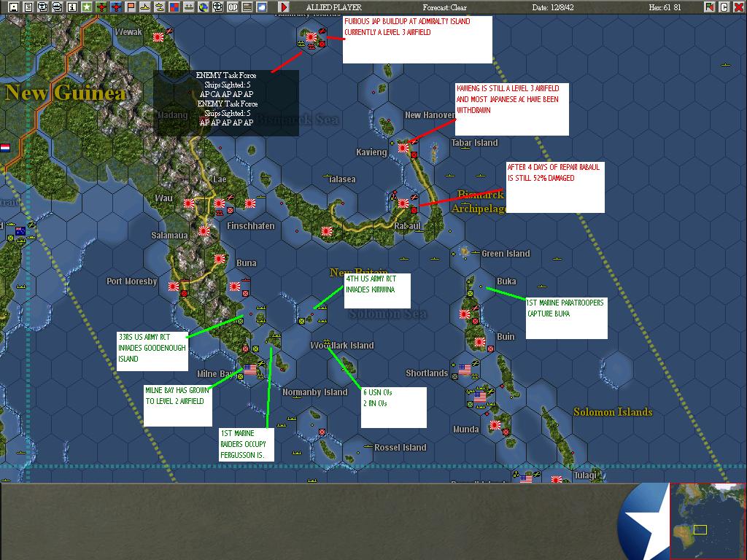Click the 'Finschhafen' map label

[x=251, y=226]
